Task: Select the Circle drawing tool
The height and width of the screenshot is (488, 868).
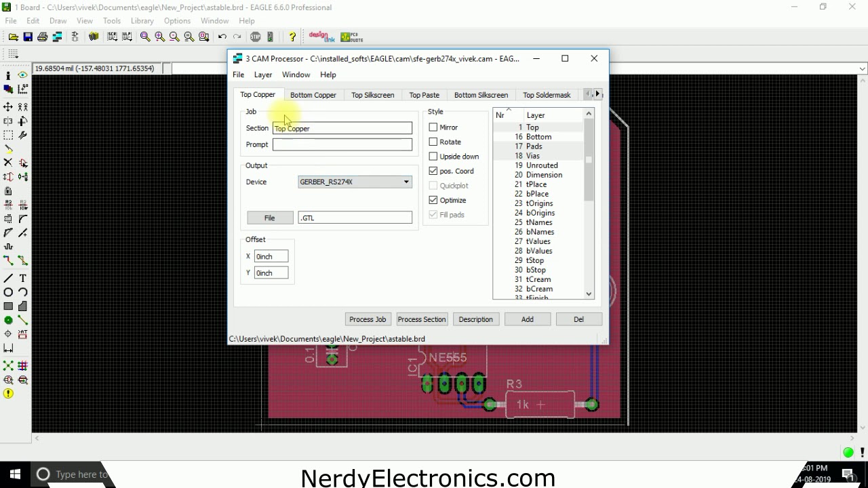Action: click(x=8, y=292)
